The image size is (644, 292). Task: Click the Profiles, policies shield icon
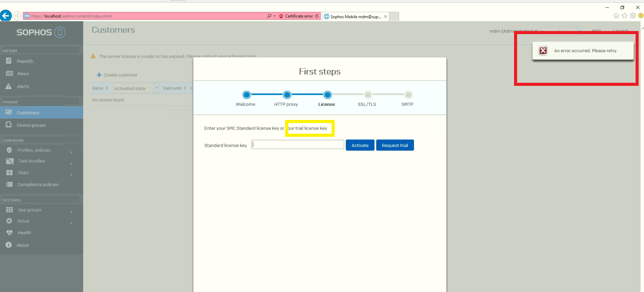point(9,150)
